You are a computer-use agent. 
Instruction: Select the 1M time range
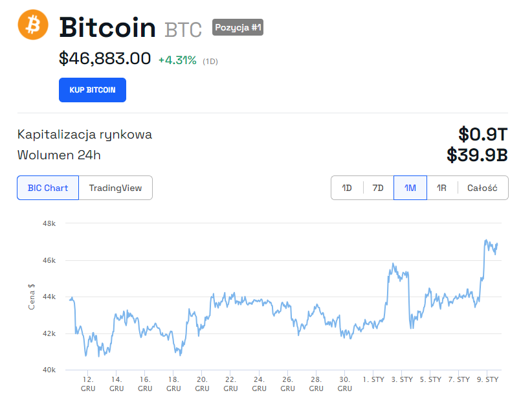(410, 188)
